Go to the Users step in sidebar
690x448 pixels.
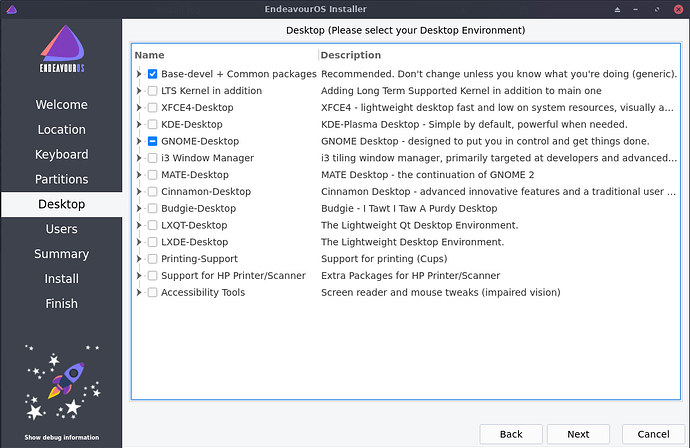(x=61, y=229)
